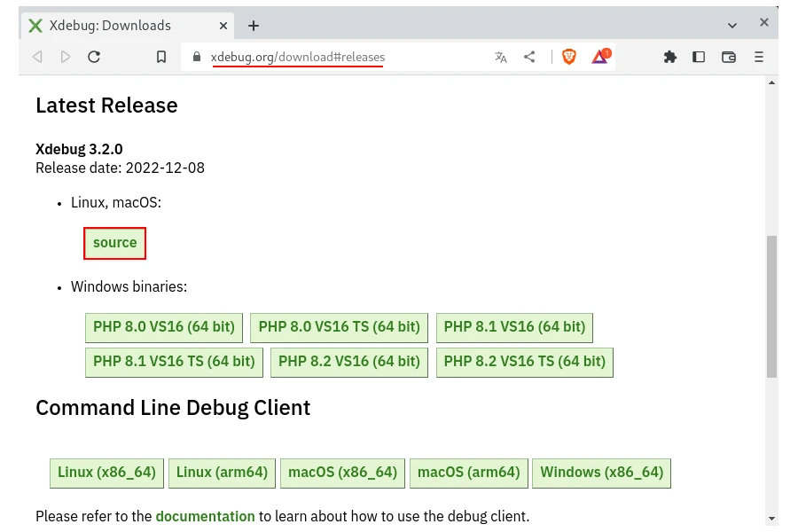Click the address bar
Image resolution: width=798 pixels, height=532 pixels.
(355, 56)
